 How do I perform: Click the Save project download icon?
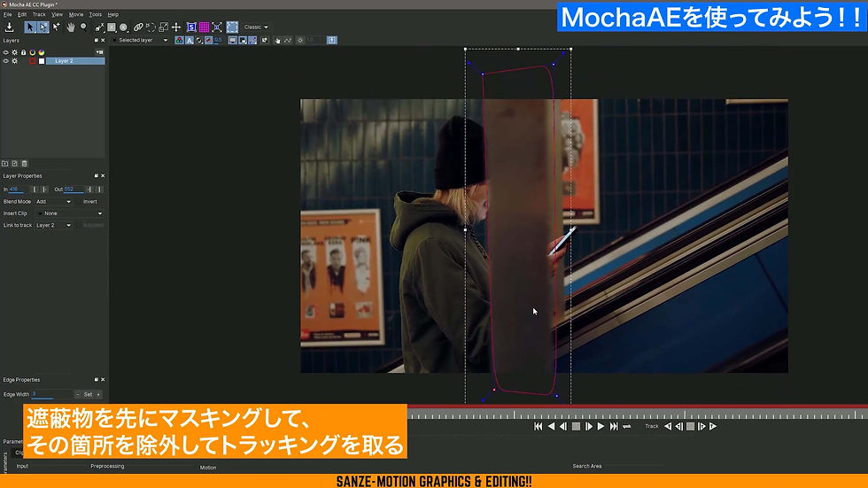[10, 27]
